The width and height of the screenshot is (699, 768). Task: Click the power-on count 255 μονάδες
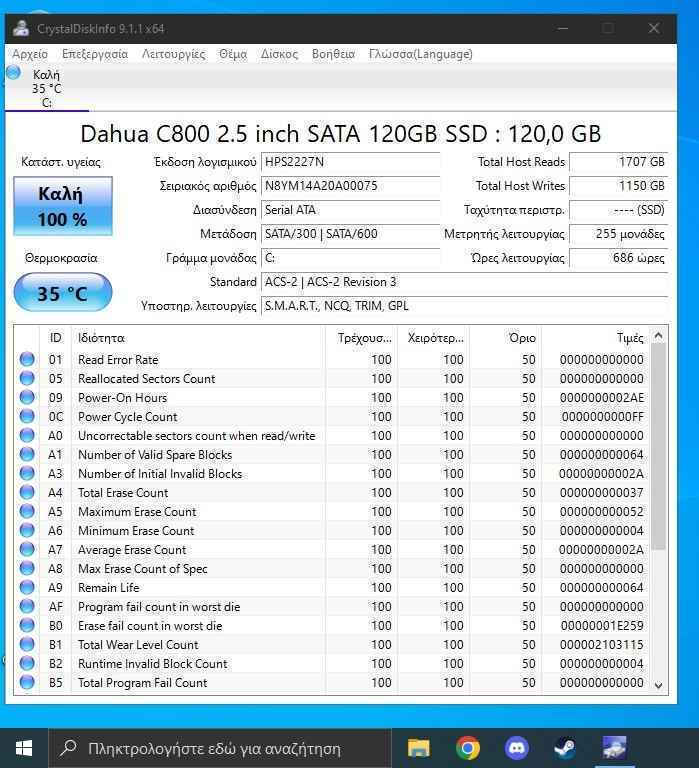[618, 234]
